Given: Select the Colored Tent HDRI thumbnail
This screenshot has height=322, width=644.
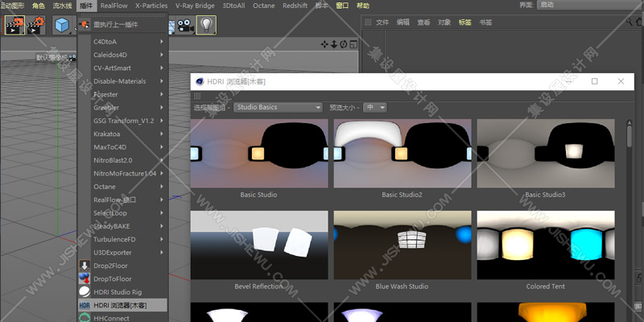Looking at the screenshot, I should point(546,246).
